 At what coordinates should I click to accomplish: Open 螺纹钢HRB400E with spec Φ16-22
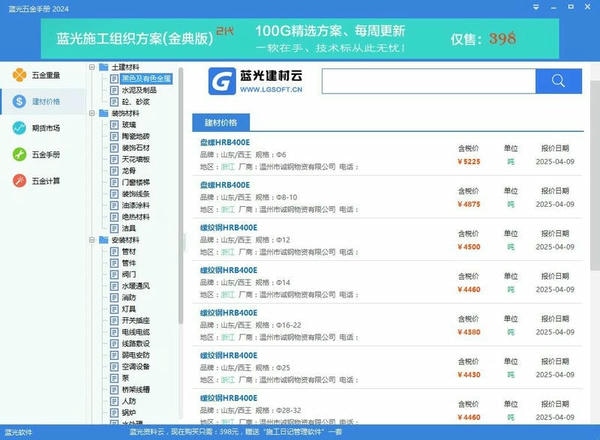229,313
